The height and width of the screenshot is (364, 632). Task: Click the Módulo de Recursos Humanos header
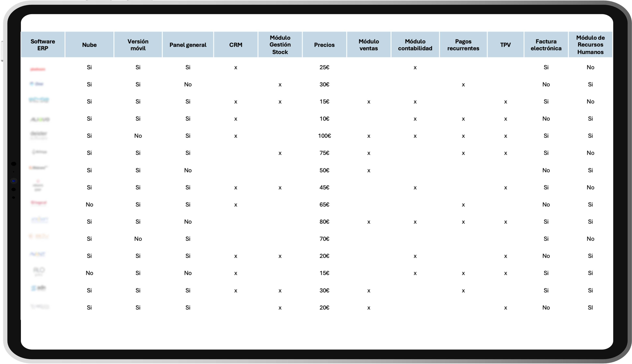point(590,45)
